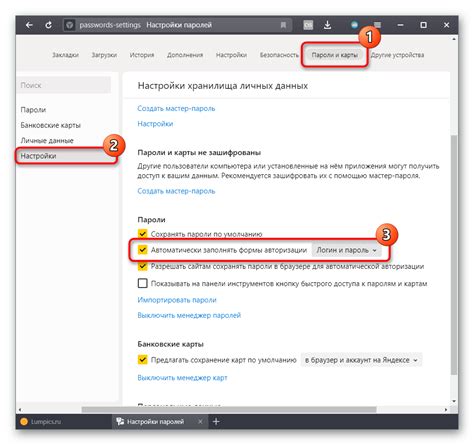Select Банковские карты in sidebar
This screenshot has width=474, height=445.
51,125
